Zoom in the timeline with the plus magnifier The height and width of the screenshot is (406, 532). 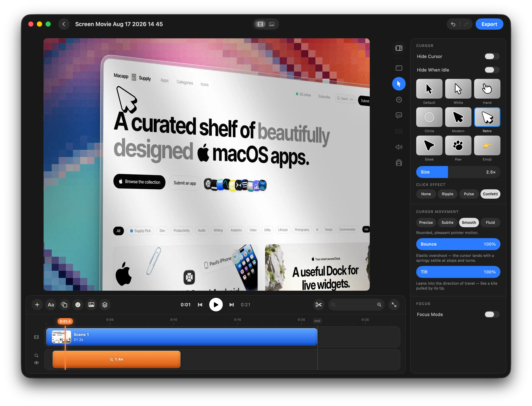[x=379, y=305]
